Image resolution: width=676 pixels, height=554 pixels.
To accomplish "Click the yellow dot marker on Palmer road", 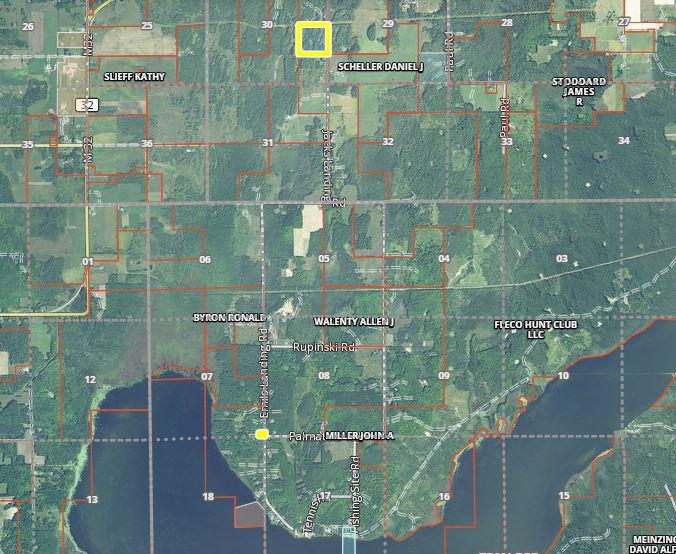I will click(262, 434).
